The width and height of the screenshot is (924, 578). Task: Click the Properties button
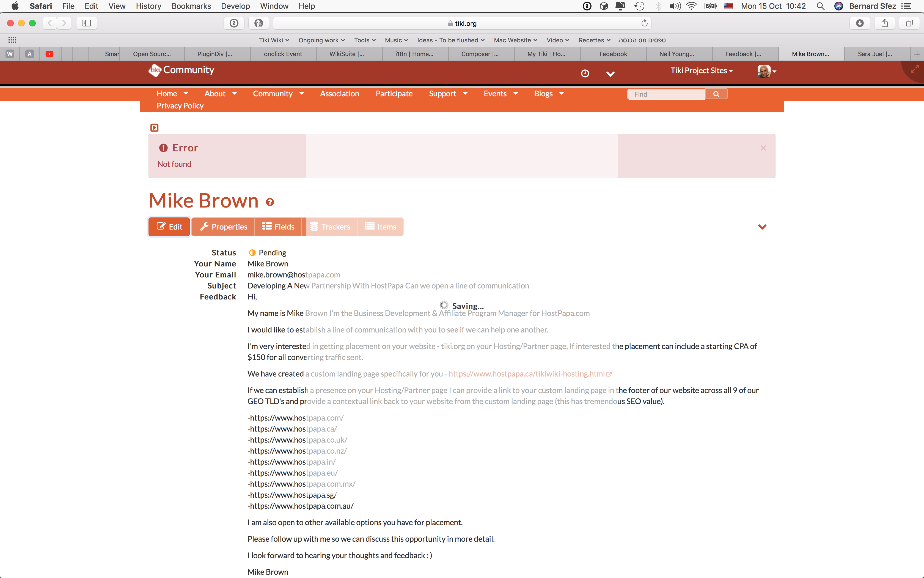pos(223,227)
